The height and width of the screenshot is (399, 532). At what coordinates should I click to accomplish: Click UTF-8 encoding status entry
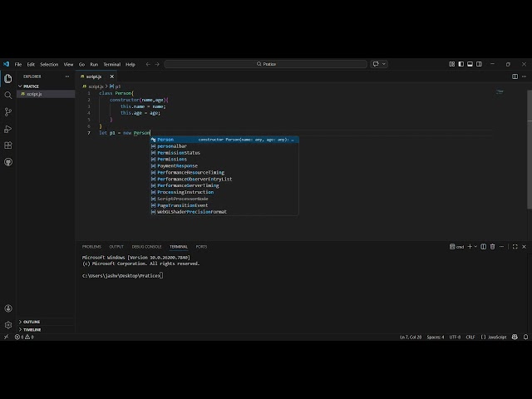(x=455, y=337)
